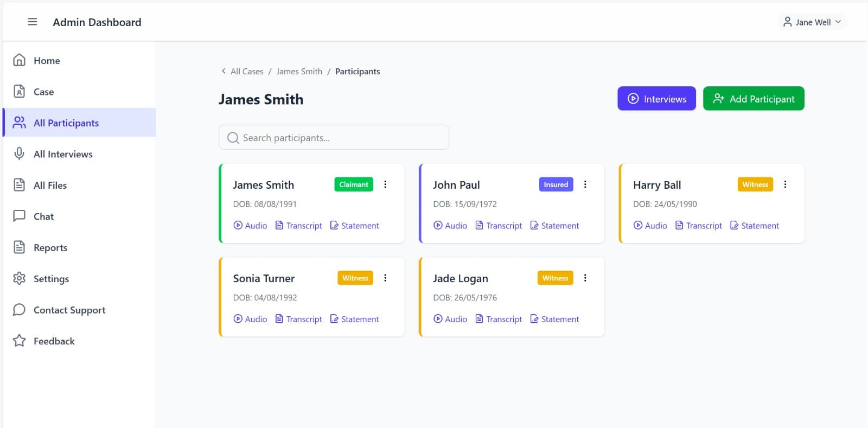Go back to All Cases breadcrumb

pos(246,72)
